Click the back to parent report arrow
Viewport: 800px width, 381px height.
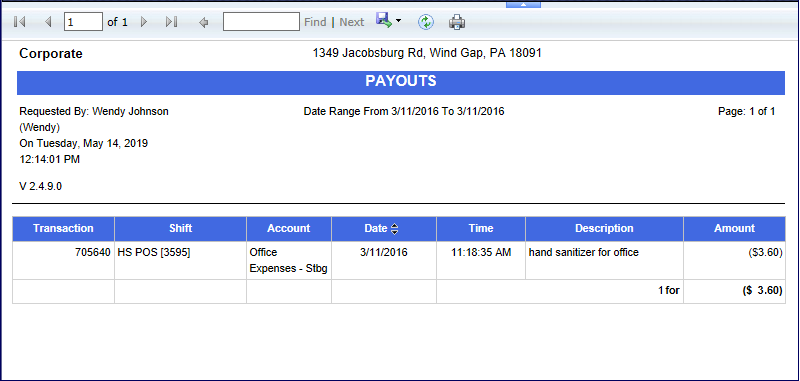204,22
